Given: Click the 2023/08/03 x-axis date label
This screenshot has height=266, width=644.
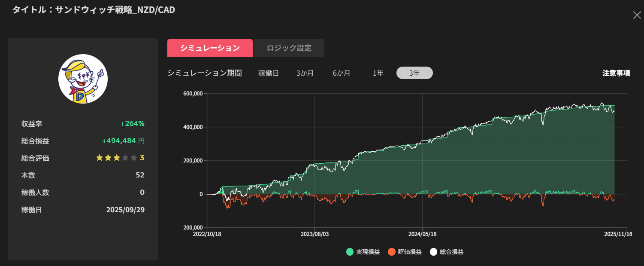Looking at the screenshot, I should coord(314,234).
